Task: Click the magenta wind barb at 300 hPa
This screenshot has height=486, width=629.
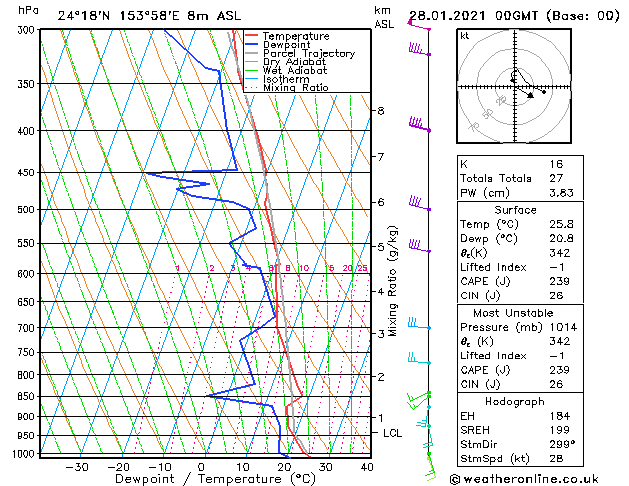Action: point(419,25)
